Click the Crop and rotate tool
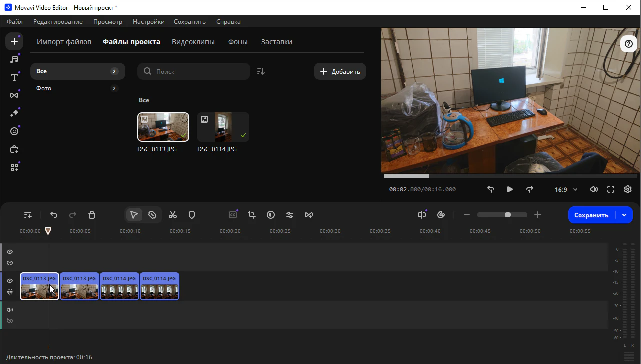This screenshot has height=364, width=641. [x=252, y=215]
